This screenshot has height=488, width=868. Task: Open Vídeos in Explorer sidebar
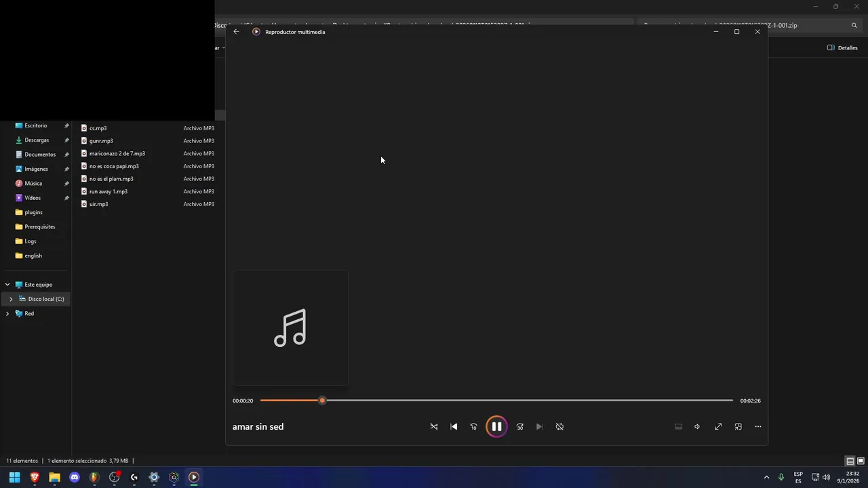click(33, 198)
